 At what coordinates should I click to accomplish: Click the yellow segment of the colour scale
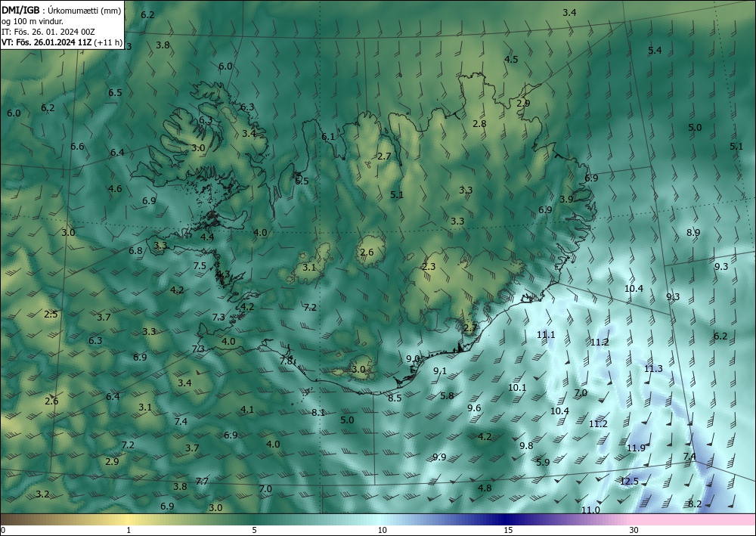tap(126, 519)
